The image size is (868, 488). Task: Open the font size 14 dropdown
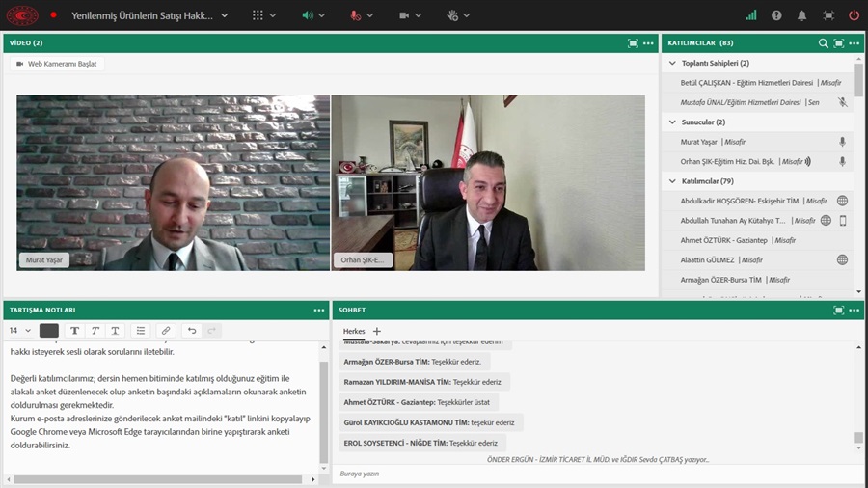[19, 331]
